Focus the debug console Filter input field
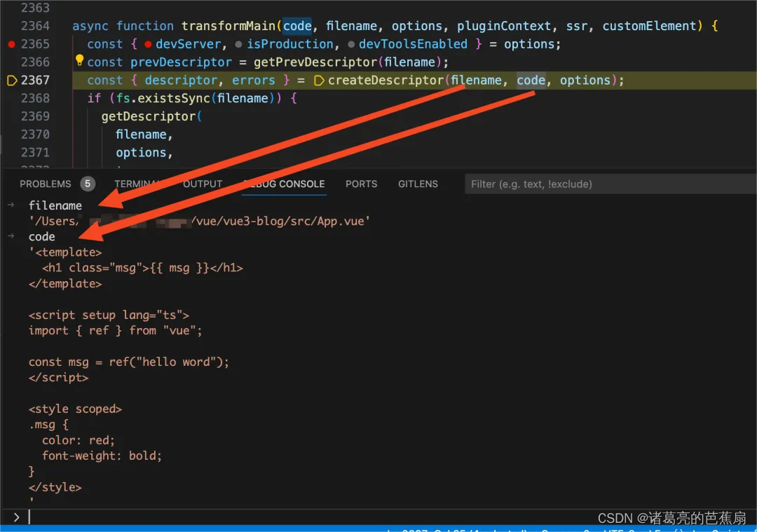 (611, 184)
